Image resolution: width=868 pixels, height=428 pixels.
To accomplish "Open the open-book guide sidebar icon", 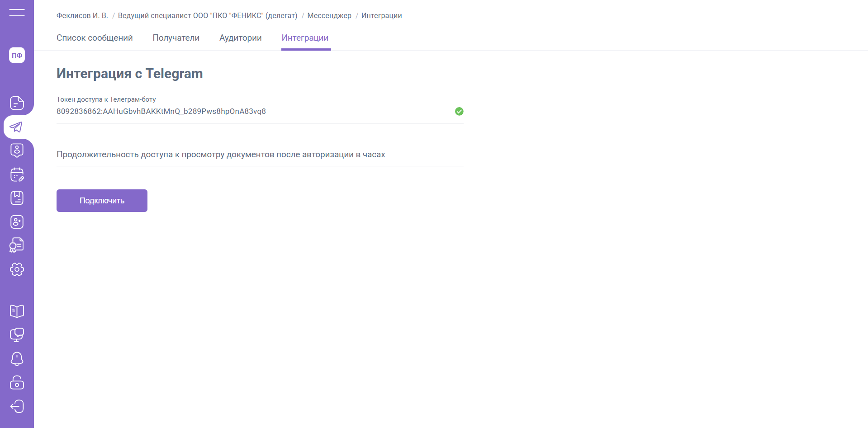I will 17,311.
